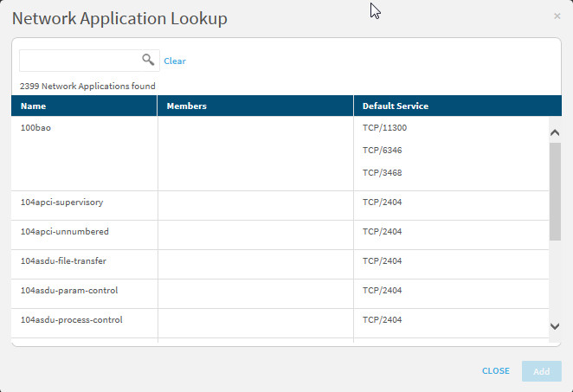The width and height of the screenshot is (573, 392).
Task: Select the 104apci-supervisory entry
Action: pos(61,202)
